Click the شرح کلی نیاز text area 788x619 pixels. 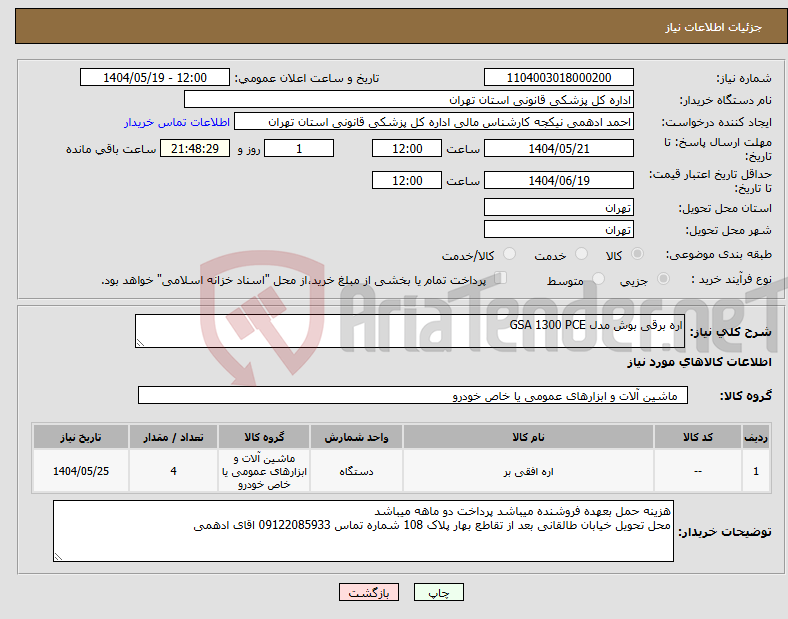(x=410, y=331)
